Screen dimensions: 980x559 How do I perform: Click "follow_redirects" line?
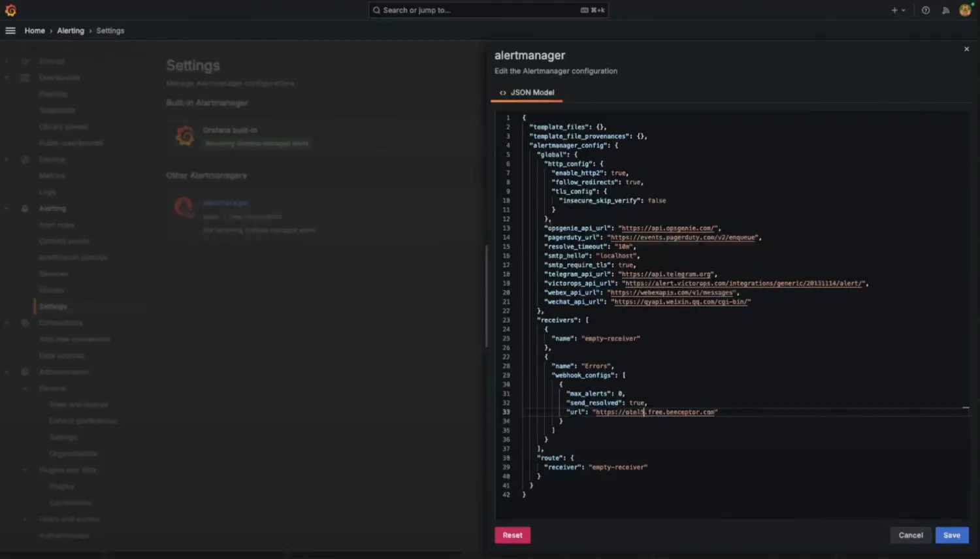(598, 182)
